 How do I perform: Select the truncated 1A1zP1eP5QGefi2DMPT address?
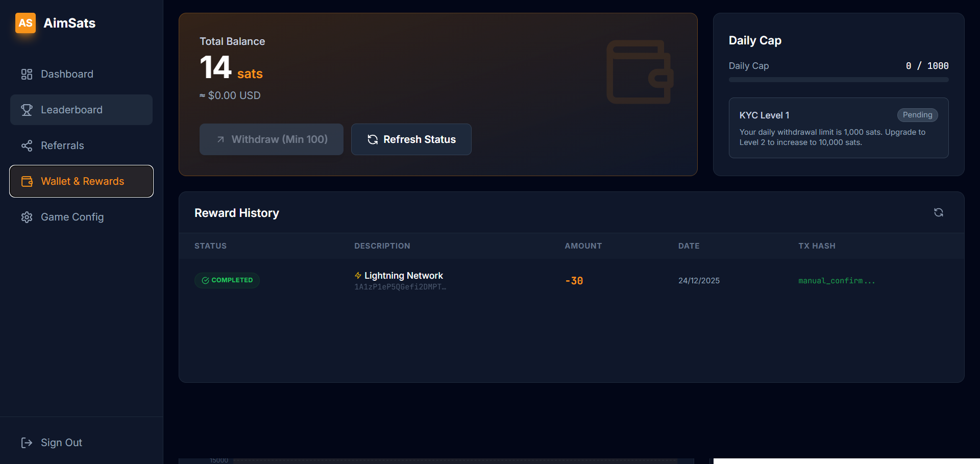pyautogui.click(x=400, y=287)
